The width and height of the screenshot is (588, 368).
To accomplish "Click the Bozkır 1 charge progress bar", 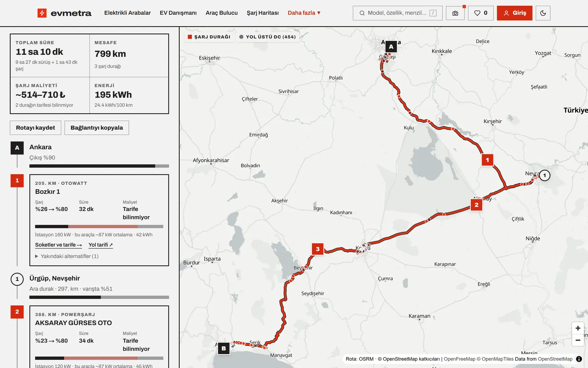I will [x=99, y=226].
